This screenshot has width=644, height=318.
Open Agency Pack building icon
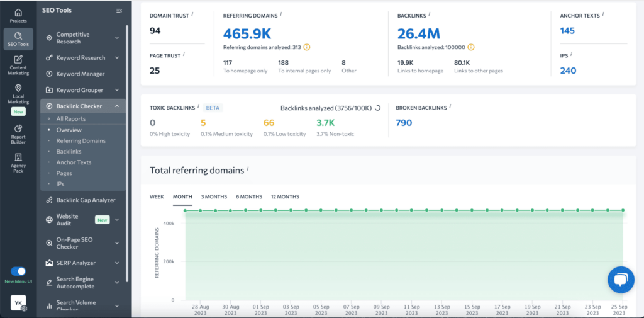point(18,157)
